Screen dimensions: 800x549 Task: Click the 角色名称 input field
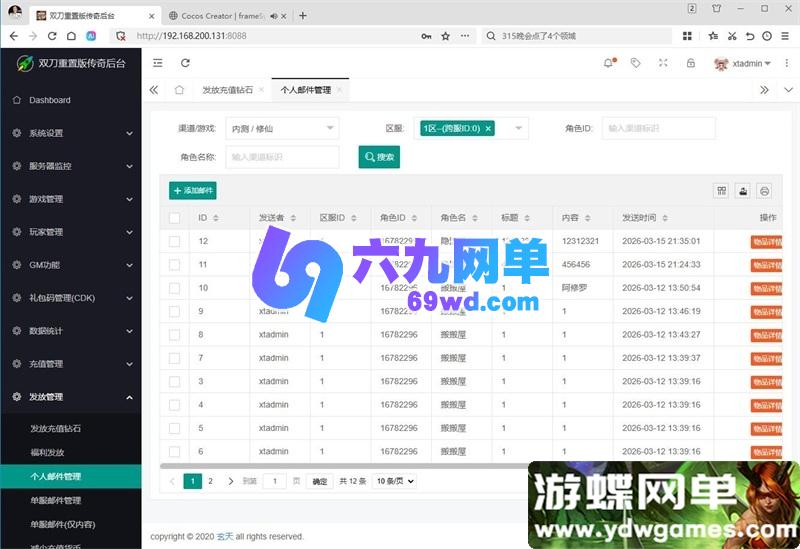pos(282,157)
